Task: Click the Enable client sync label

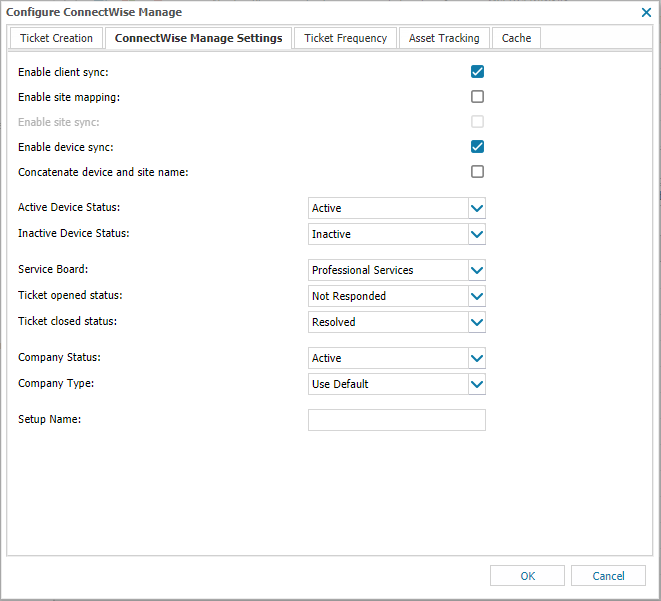Action: (x=63, y=72)
